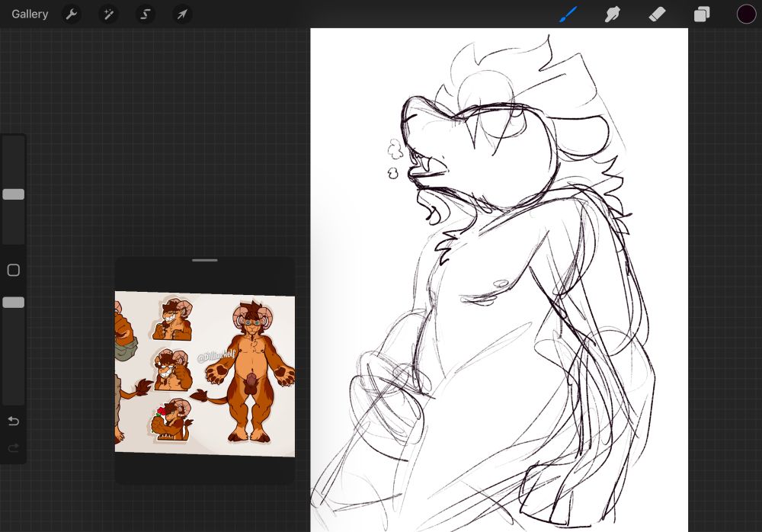This screenshot has width=762, height=532.
Task: Click the brush size slider handle
Action: pos(14,194)
